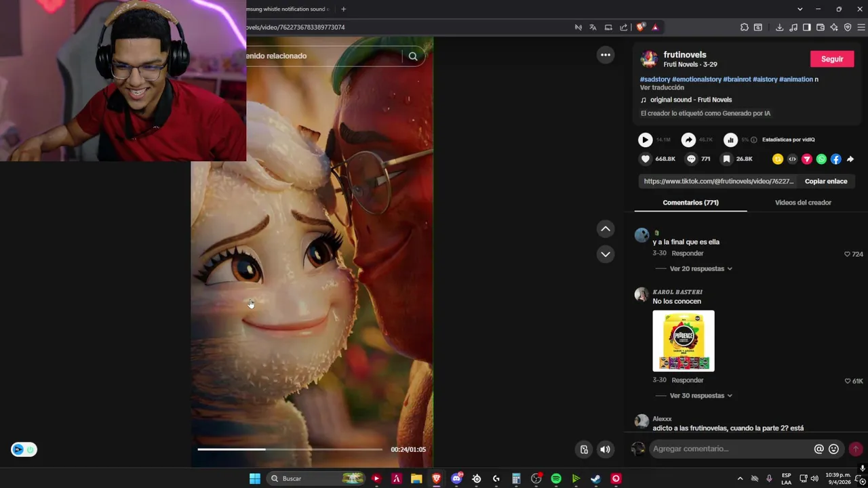Share the video to WhatsApp
The image size is (868, 488).
(821, 159)
